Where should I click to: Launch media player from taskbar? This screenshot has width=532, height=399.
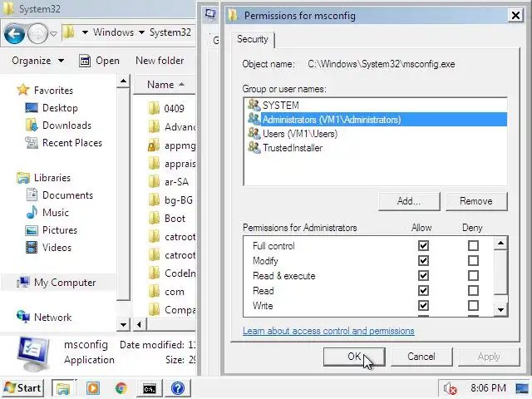click(x=93, y=388)
